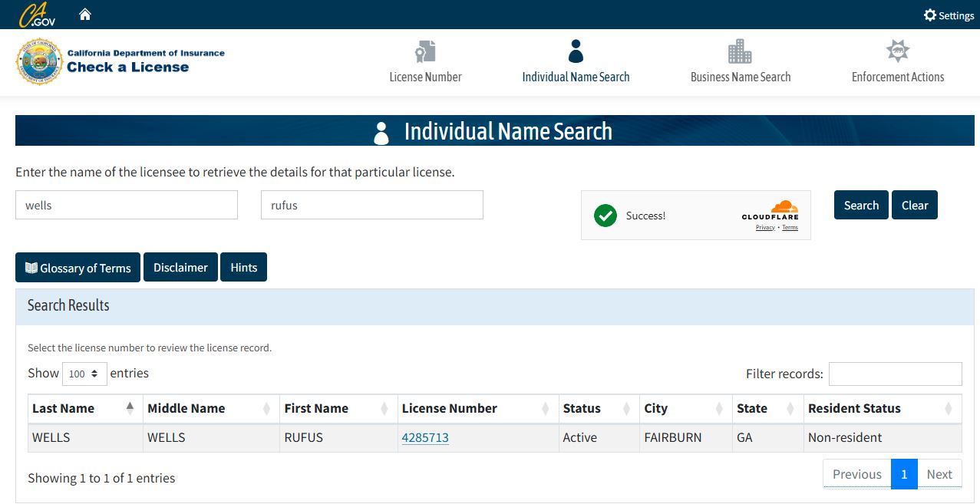Click the CA.gov logo
The height and width of the screenshot is (504, 980).
[x=37, y=15]
